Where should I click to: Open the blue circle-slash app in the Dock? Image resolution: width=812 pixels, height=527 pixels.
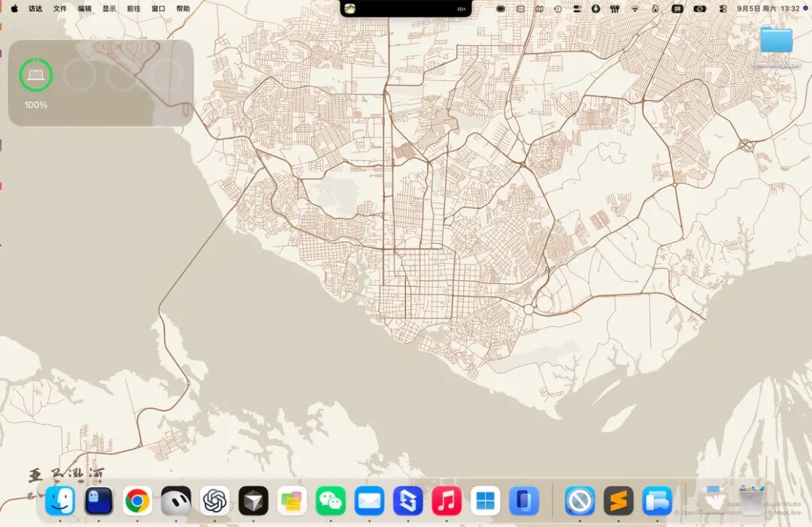click(x=580, y=501)
